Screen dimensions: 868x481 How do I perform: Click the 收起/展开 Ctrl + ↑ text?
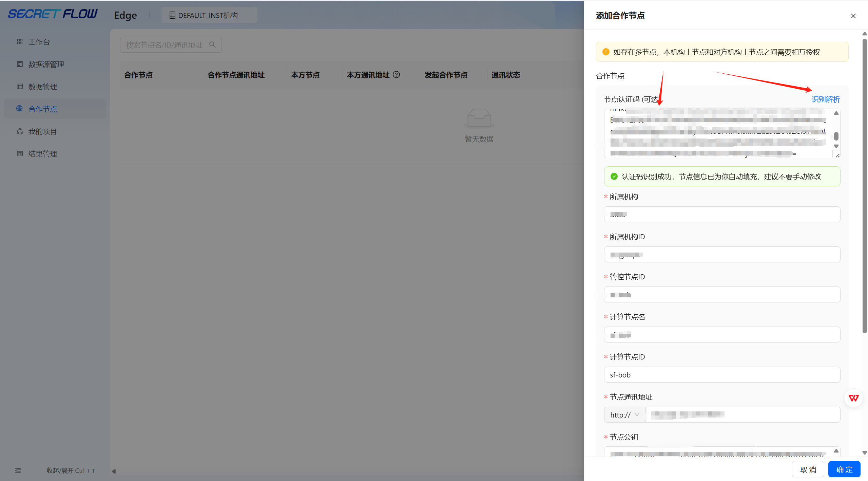(71, 470)
